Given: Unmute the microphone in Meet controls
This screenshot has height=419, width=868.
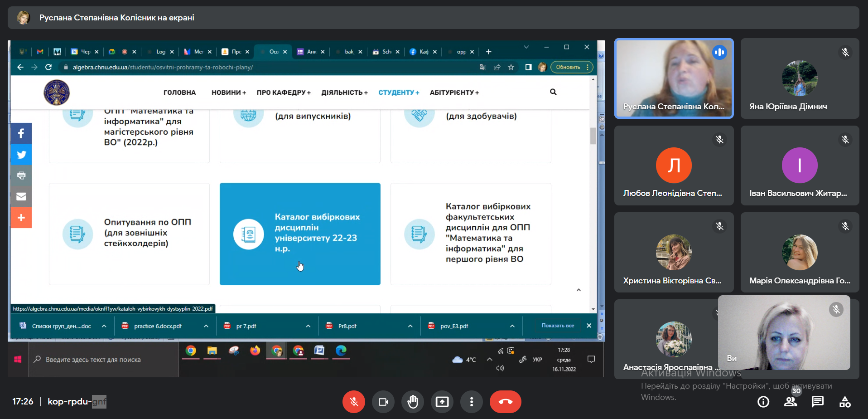Looking at the screenshot, I should coord(354,402).
